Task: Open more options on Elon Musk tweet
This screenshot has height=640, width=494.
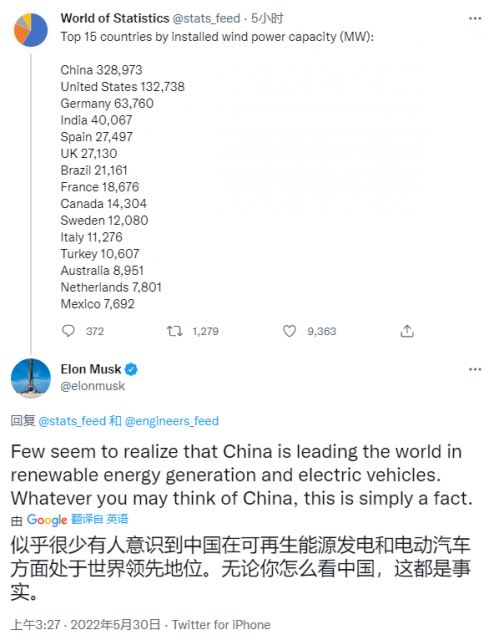Action: click(475, 369)
